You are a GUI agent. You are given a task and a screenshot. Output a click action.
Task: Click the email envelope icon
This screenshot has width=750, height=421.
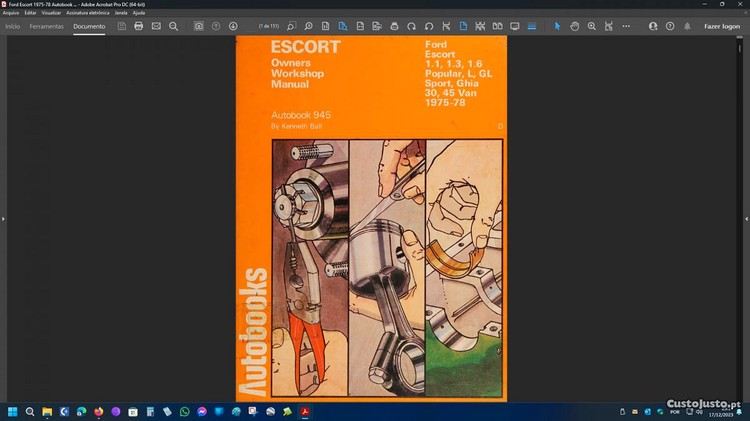tap(156, 26)
